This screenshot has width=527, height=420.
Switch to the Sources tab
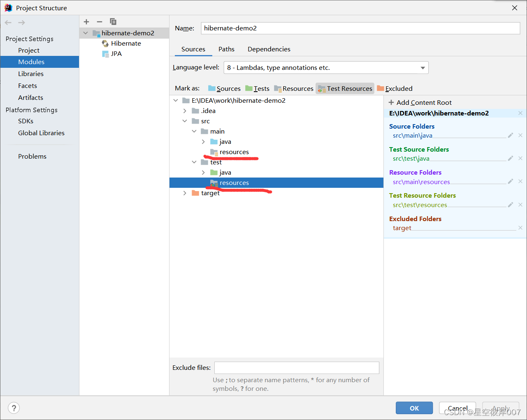[193, 49]
